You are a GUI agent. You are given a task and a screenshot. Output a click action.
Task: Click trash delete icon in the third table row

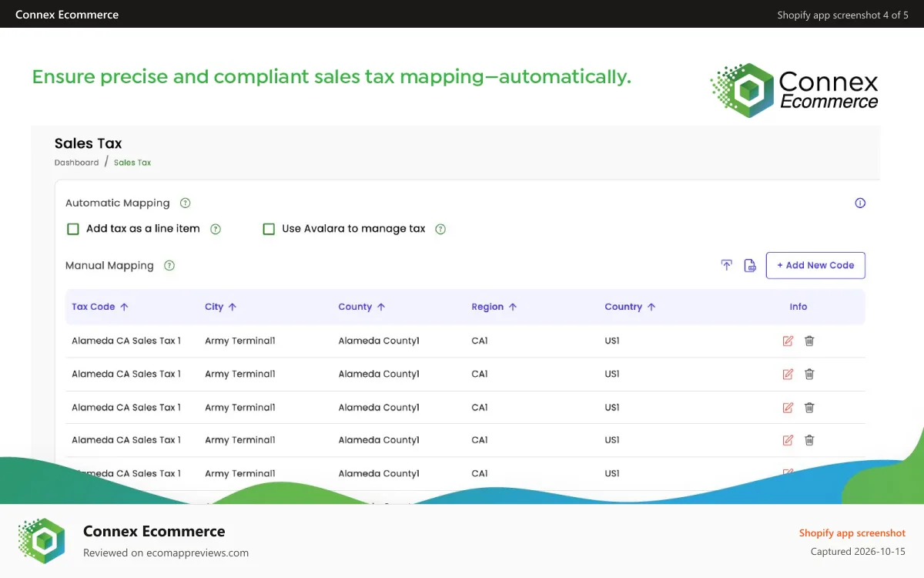click(x=809, y=407)
